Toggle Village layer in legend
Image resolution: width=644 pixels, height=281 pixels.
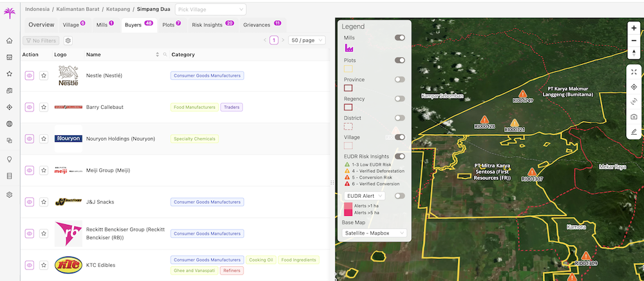[x=400, y=137]
